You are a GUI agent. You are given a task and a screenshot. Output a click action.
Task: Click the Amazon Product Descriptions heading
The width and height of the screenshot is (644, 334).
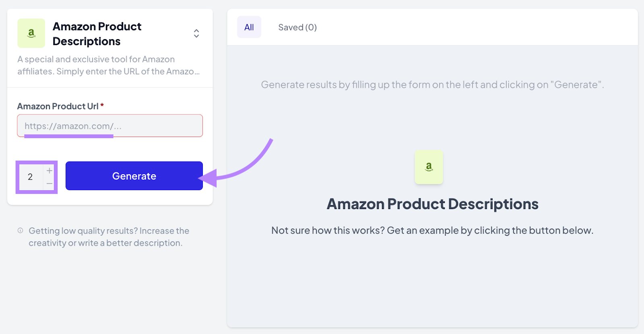coord(97,33)
